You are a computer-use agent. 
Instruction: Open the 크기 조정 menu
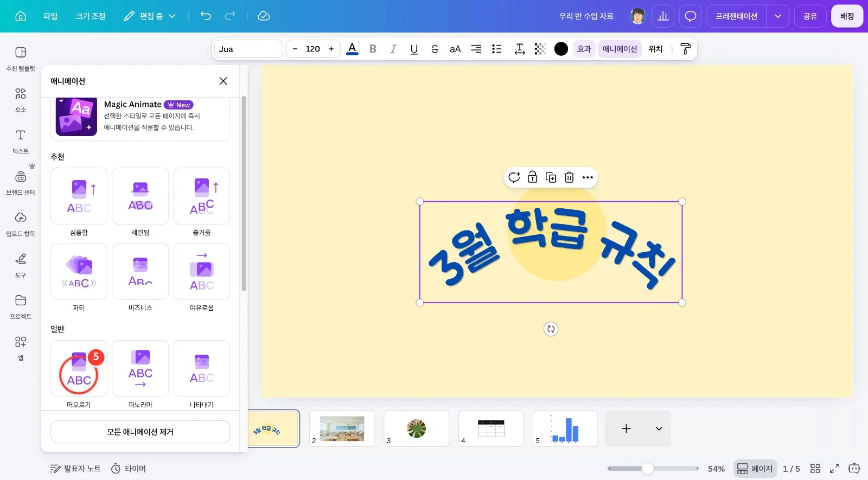91,16
